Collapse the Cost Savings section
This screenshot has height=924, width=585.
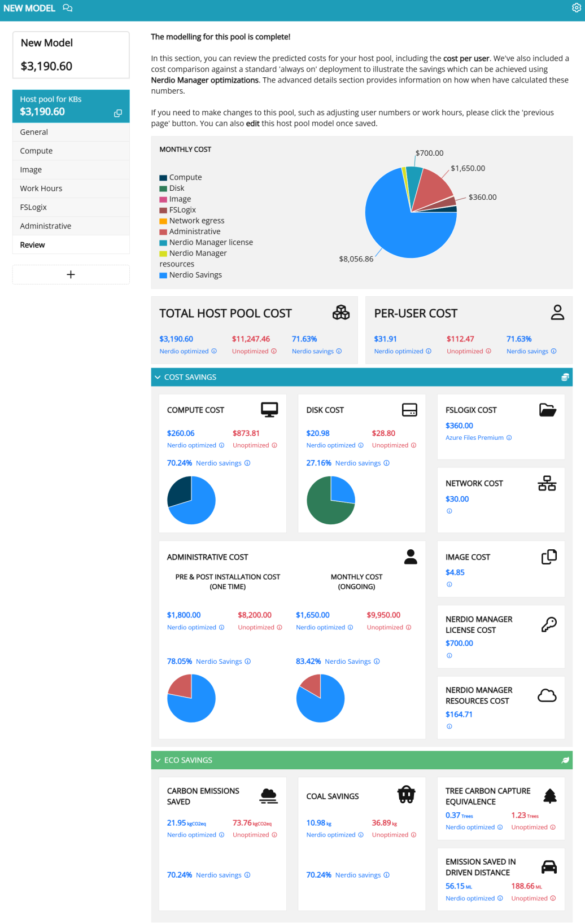coord(158,377)
